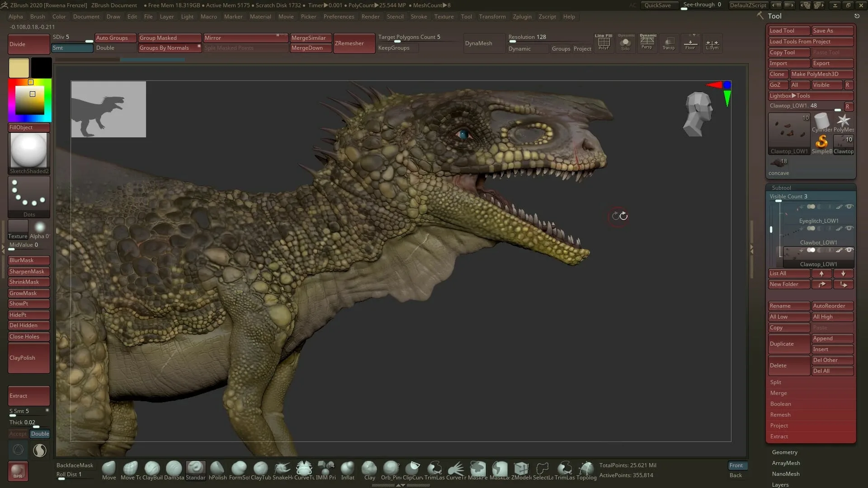Select the Standard brush
The width and height of the screenshot is (868, 488).
196,469
